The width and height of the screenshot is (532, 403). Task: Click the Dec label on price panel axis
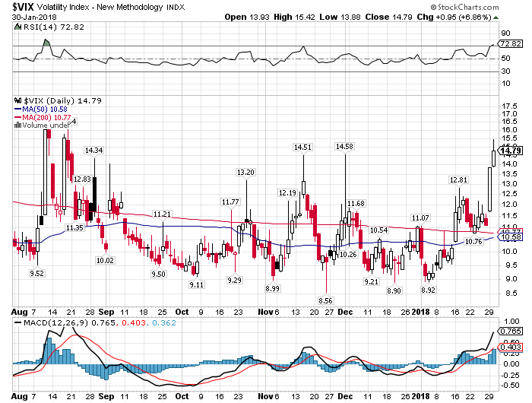point(345,312)
